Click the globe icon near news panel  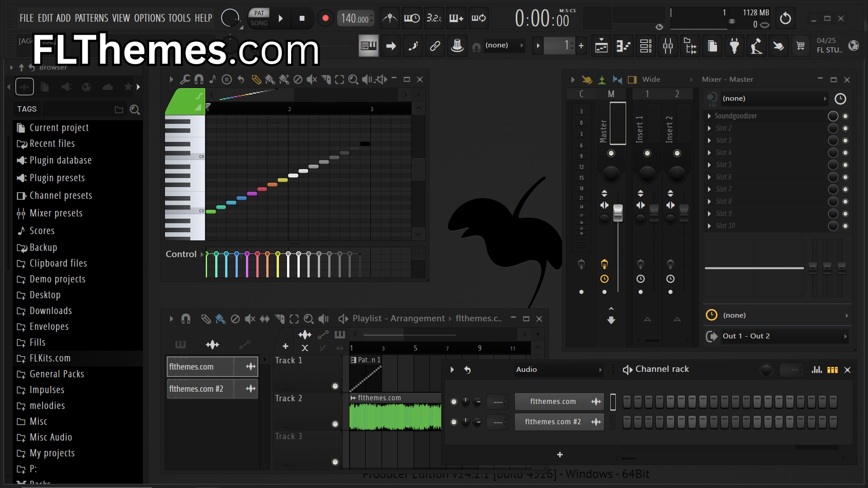(854, 46)
